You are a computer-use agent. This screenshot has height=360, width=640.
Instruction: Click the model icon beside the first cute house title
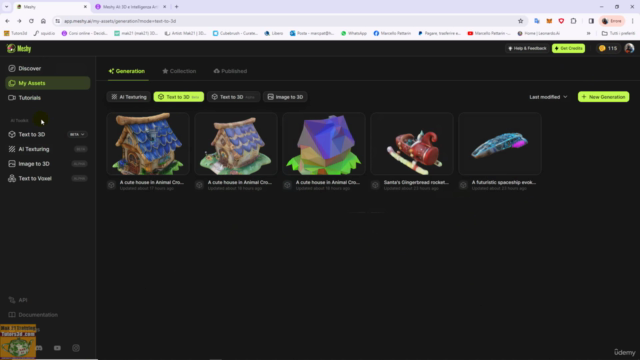point(111,185)
